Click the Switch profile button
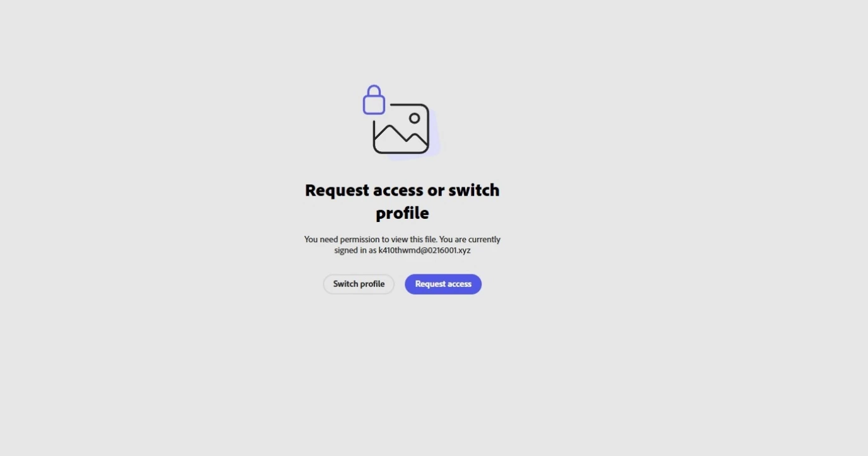The width and height of the screenshot is (868, 456). click(359, 284)
